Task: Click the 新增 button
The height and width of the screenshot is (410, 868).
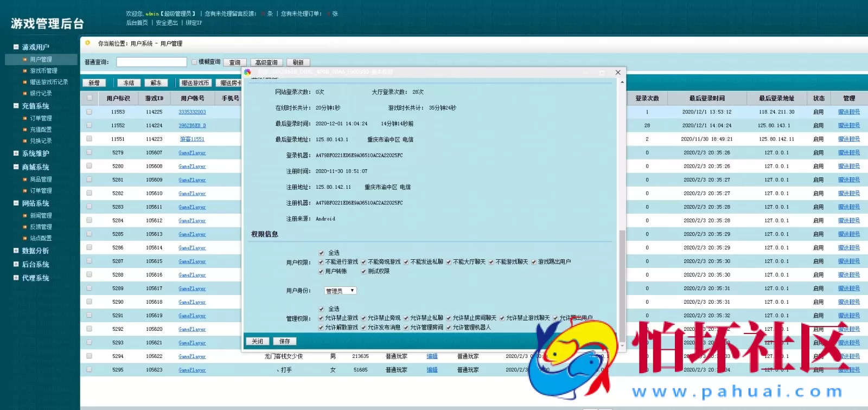Action: [x=94, y=83]
